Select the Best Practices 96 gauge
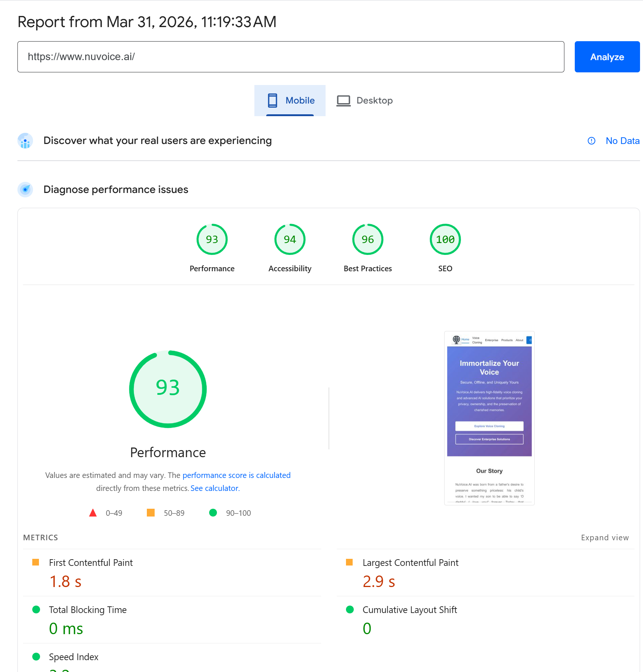Viewport: 643px width, 672px height. pyautogui.click(x=367, y=240)
